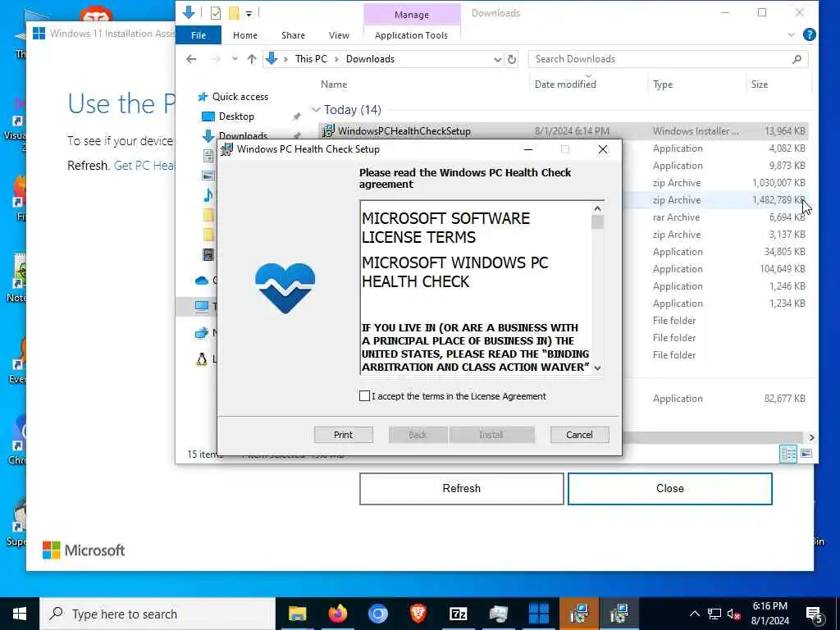Sort files by Size column

point(759,84)
